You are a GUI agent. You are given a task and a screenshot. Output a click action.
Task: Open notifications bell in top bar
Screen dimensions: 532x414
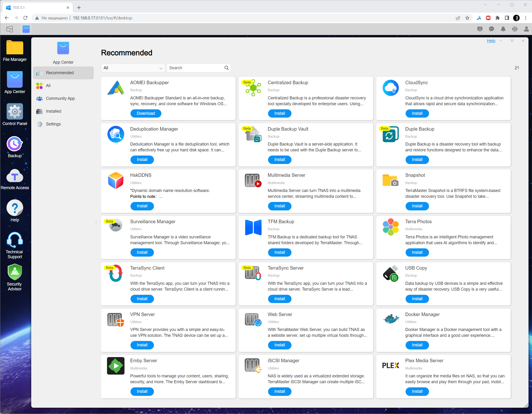pyautogui.click(x=503, y=29)
